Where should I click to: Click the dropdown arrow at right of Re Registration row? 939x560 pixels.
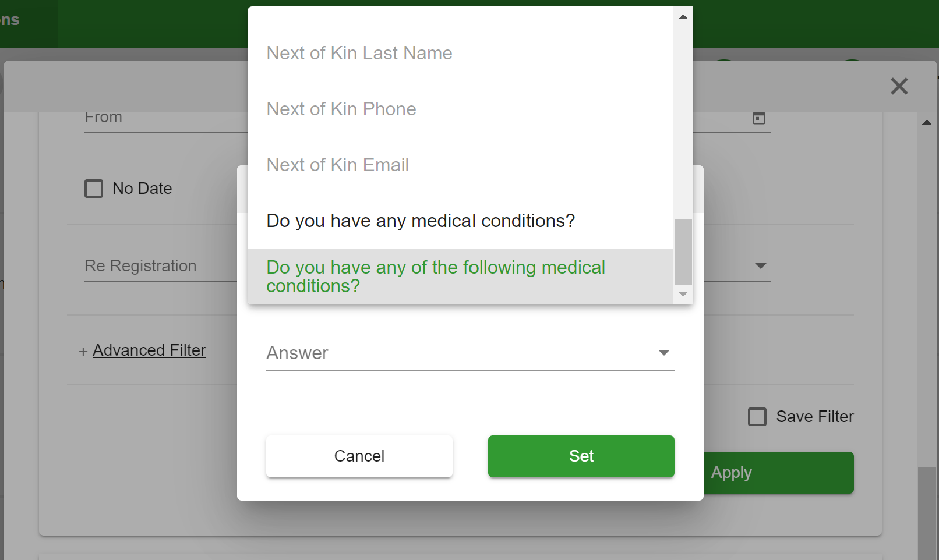[760, 266]
